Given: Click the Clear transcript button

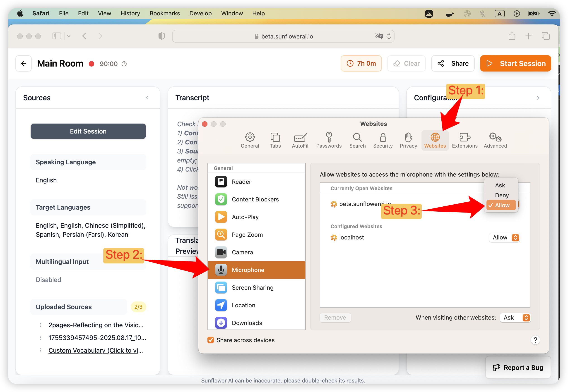Looking at the screenshot, I should point(406,63).
